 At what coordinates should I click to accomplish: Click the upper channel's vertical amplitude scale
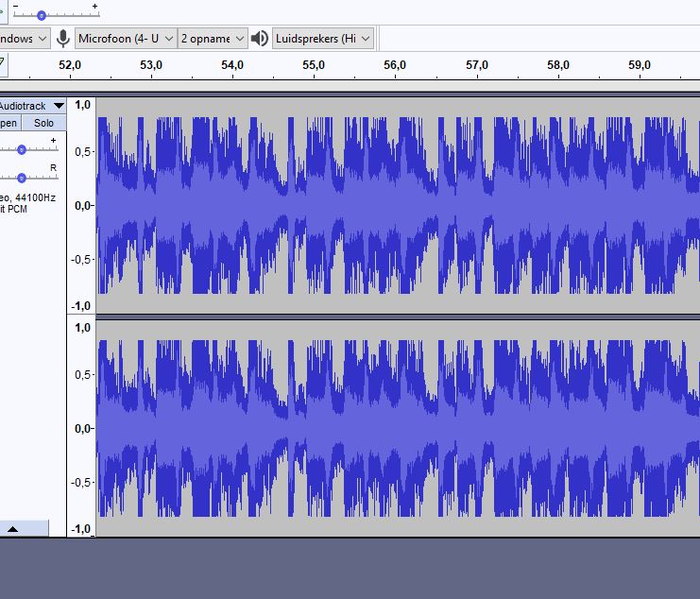(82, 205)
